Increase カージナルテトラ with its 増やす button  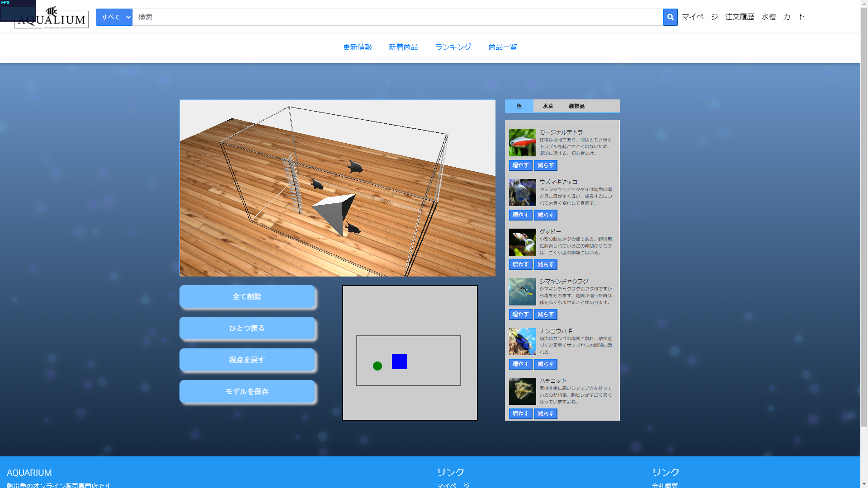tap(520, 165)
